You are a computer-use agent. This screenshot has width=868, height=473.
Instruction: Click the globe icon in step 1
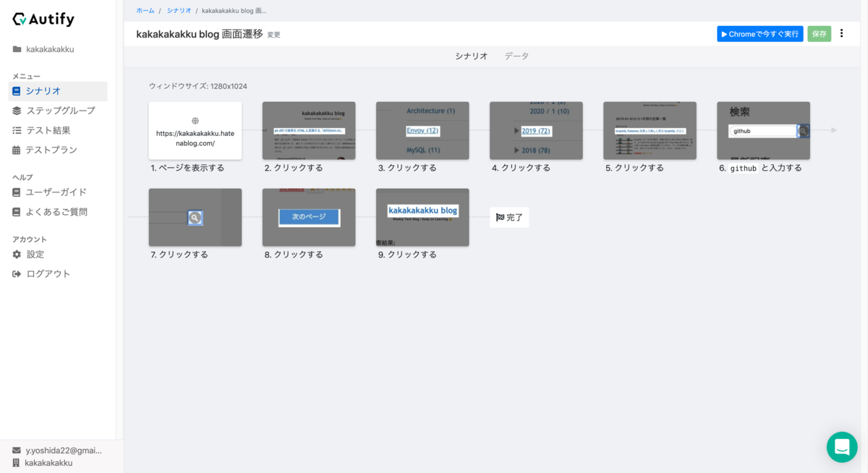pyautogui.click(x=195, y=121)
